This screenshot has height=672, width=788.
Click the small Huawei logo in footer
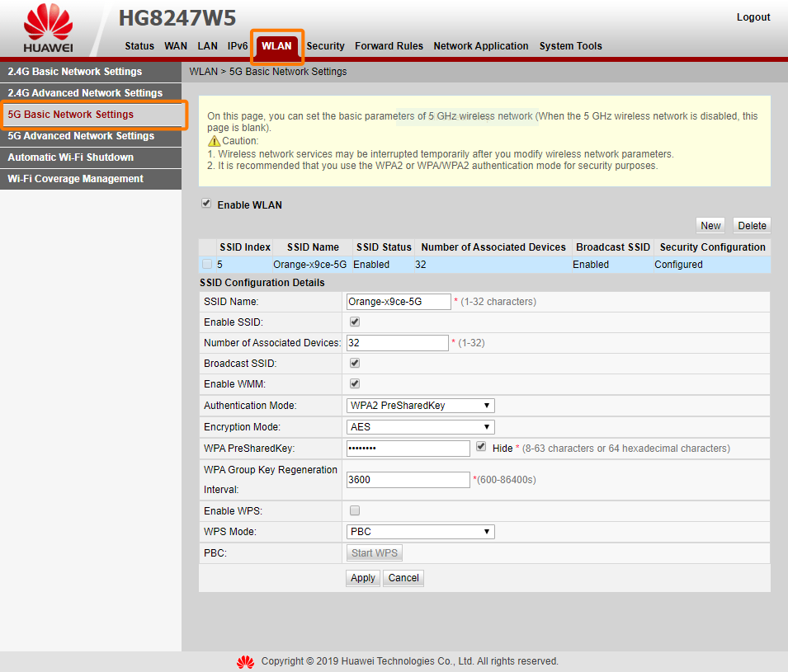245,662
